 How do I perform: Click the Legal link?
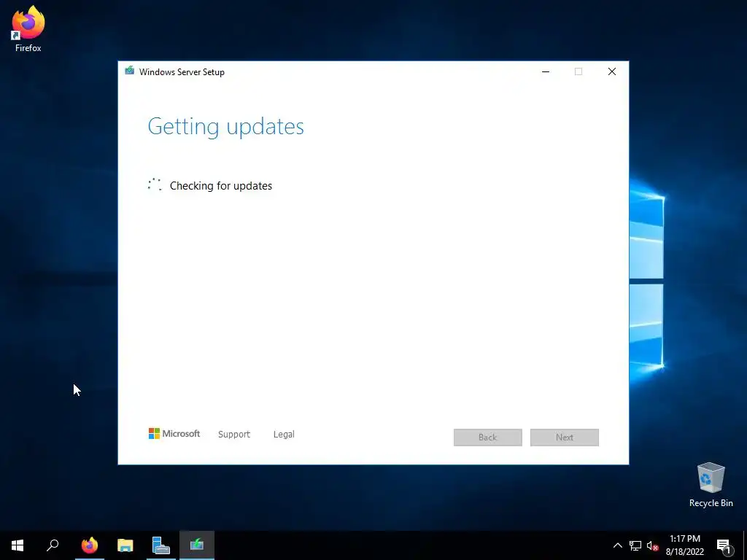point(284,435)
